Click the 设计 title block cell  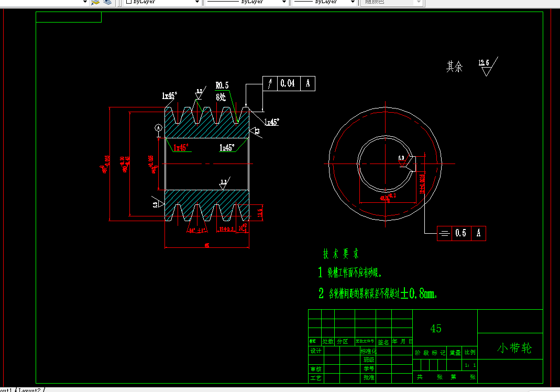pyautogui.click(x=316, y=351)
